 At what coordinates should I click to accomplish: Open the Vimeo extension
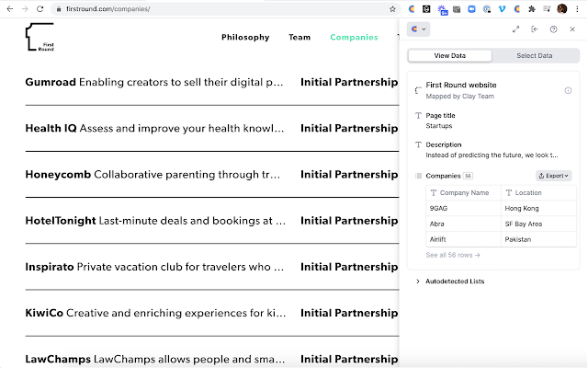[502, 9]
